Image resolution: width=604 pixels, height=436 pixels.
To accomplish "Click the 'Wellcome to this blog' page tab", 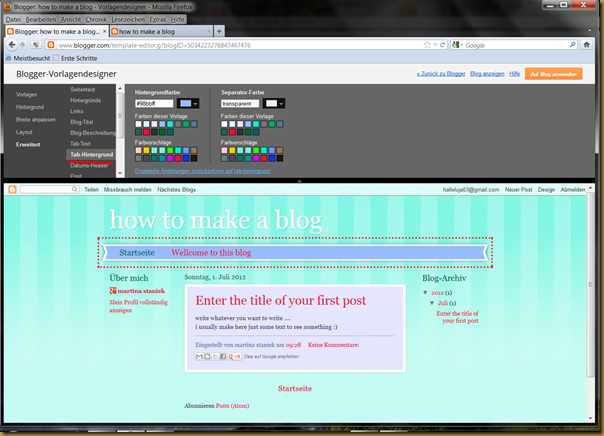I will (x=211, y=253).
